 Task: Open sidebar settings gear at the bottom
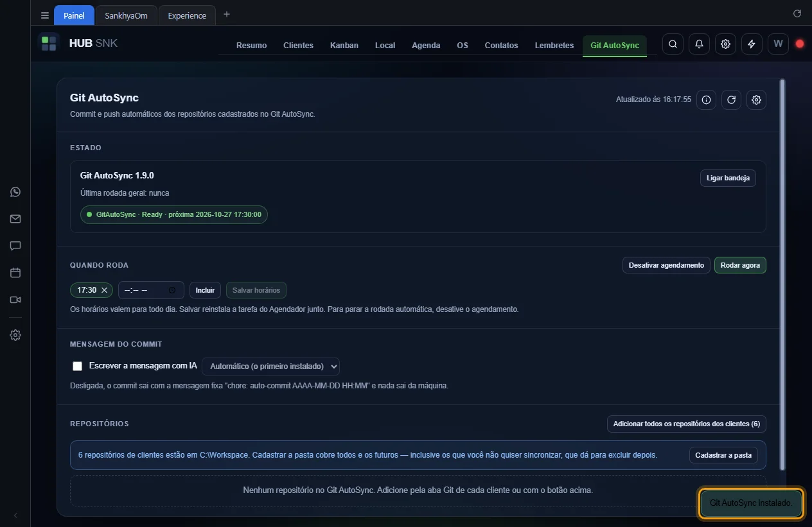(15, 335)
